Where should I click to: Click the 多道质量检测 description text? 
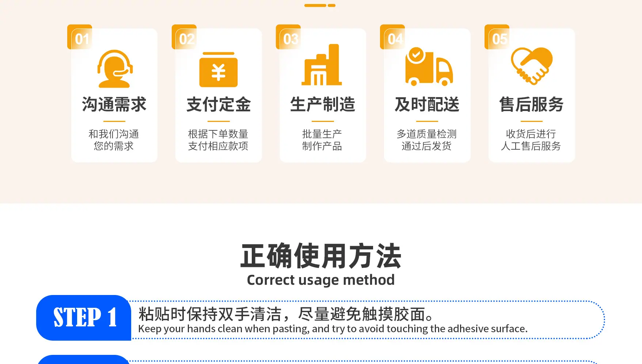coord(427,134)
